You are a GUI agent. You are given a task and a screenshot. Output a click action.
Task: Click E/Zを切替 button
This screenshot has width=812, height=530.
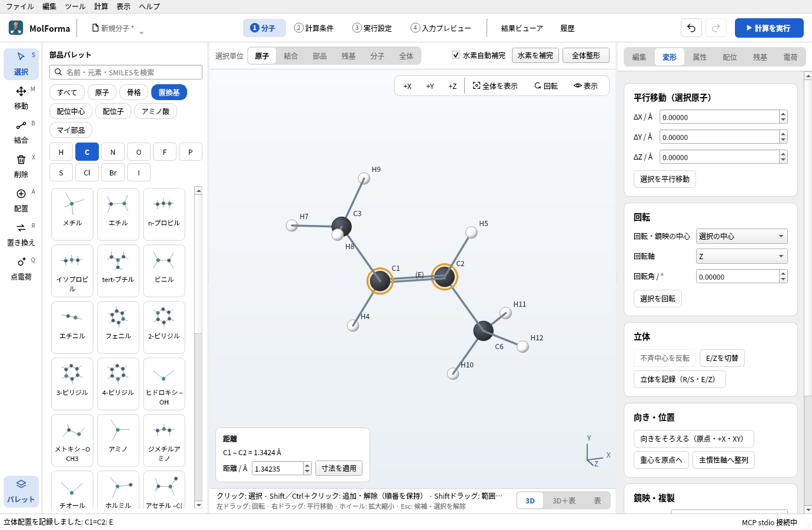coord(722,358)
